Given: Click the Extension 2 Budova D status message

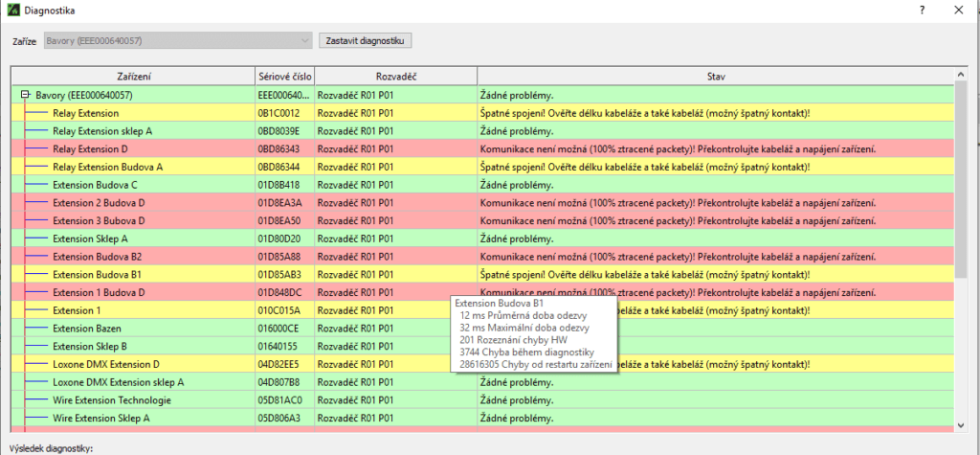Looking at the screenshot, I should coord(677,203).
